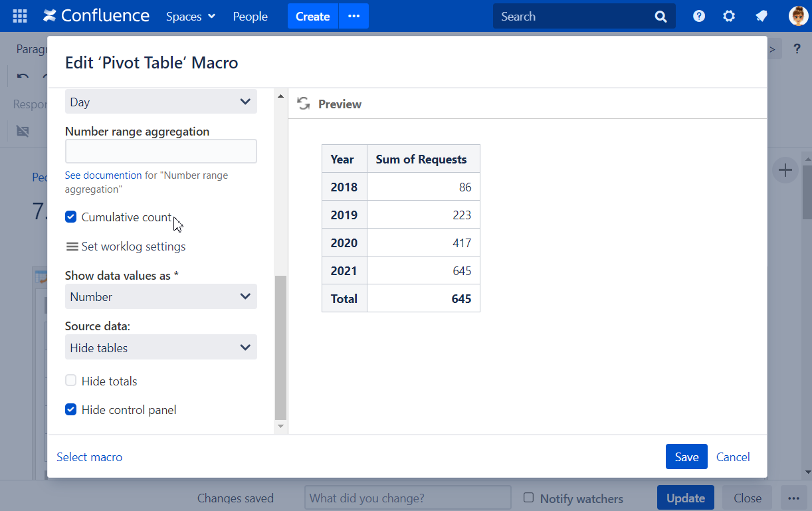Open the Spaces menu

[191, 17]
